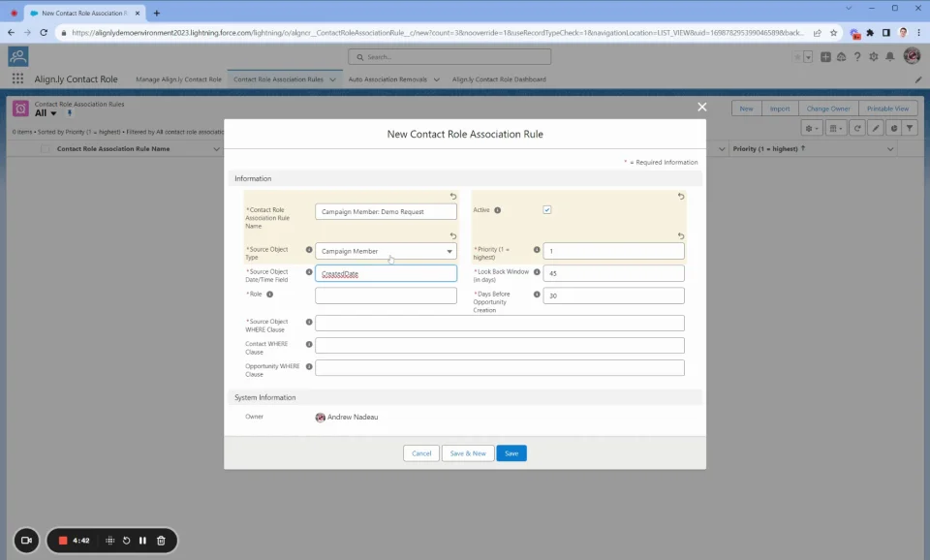Click the edit navigation pencil icon
The height and width of the screenshot is (560, 930).
(918, 79)
